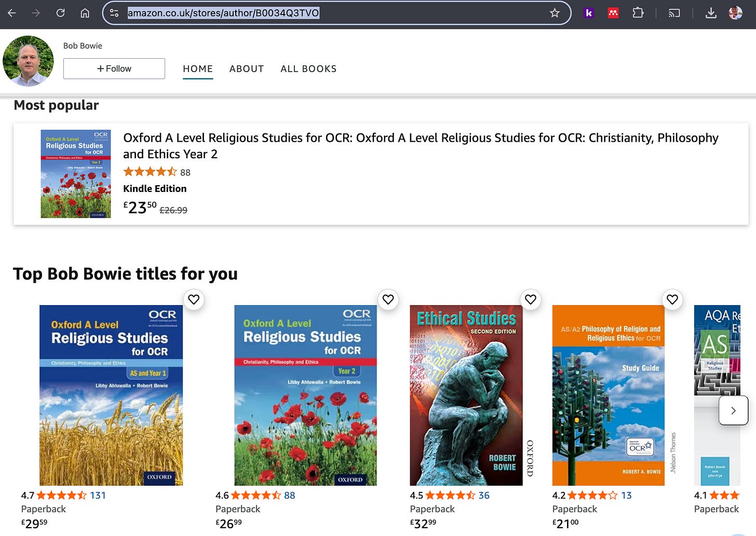Open the ABOUT tab

coord(247,68)
